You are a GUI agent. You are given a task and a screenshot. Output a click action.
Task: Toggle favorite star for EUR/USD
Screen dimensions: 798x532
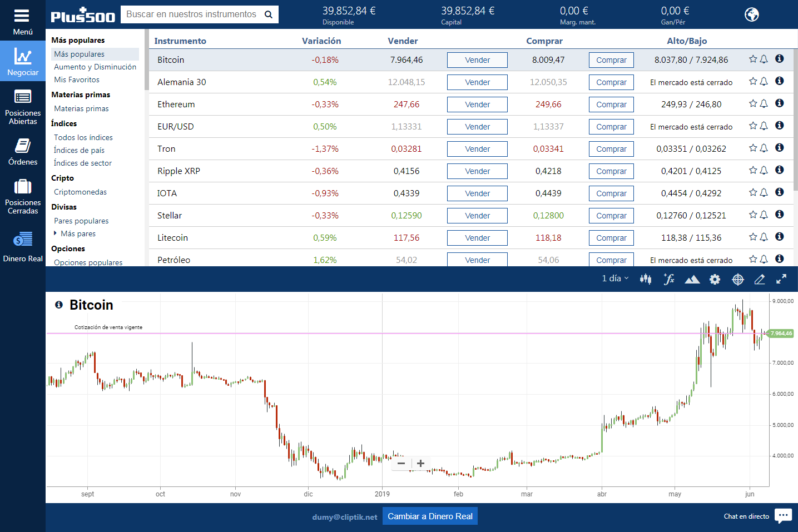pyautogui.click(x=753, y=126)
